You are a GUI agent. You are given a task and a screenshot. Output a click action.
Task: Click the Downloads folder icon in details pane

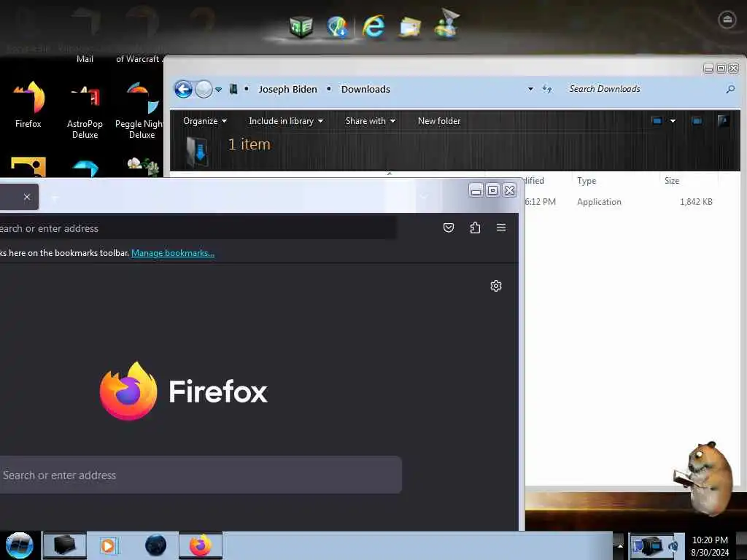(x=197, y=152)
